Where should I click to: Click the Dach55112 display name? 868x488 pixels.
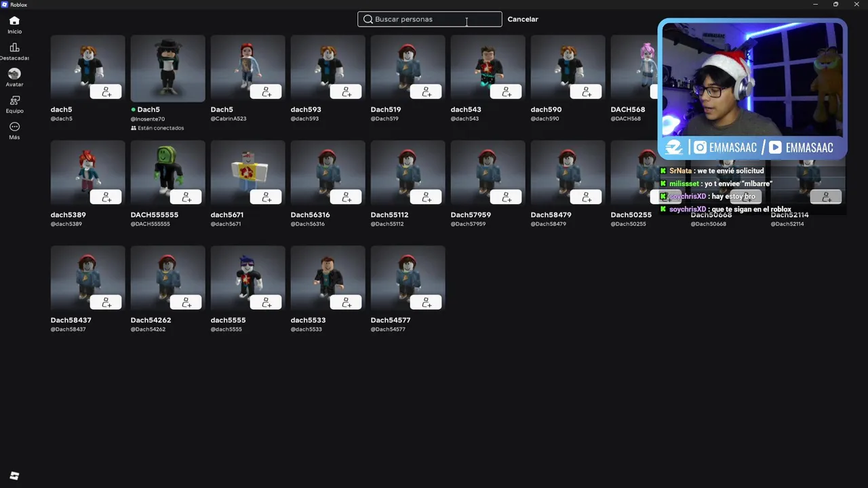pos(389,215)
